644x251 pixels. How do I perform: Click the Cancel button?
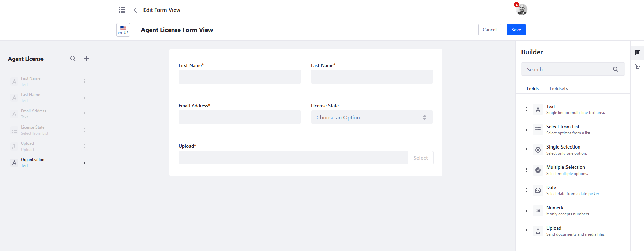(489, 30)
